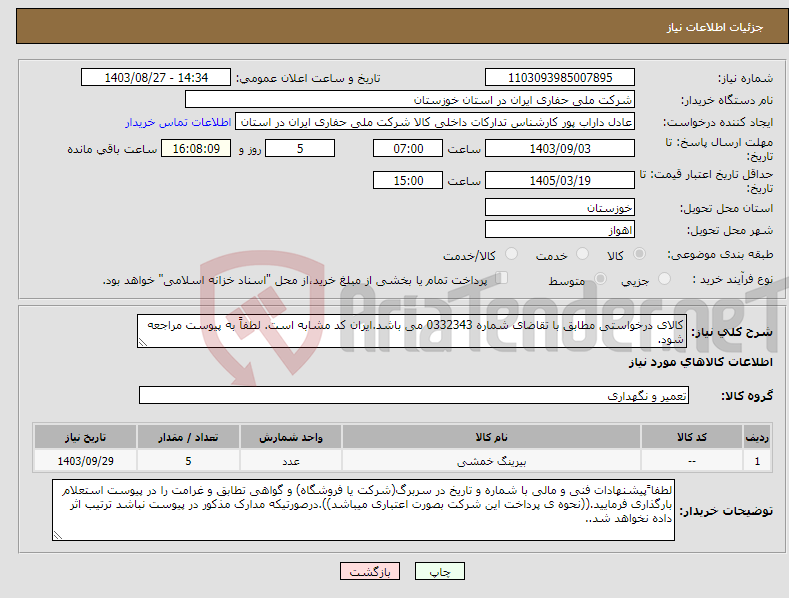Click the واحد شمارش column header
This screenshot has width=789, height=598.
tap(291, 437)
